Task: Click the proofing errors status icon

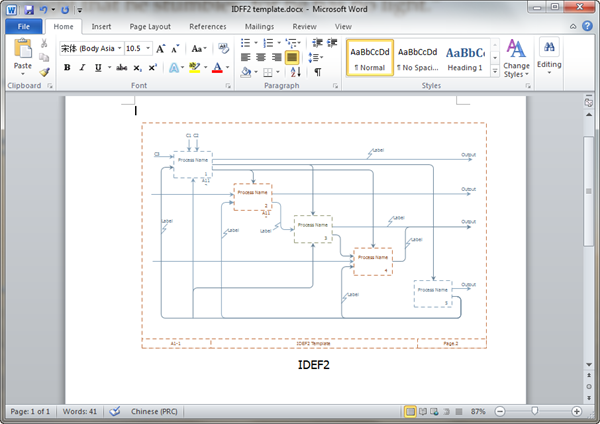Action: tap(114, 411)
